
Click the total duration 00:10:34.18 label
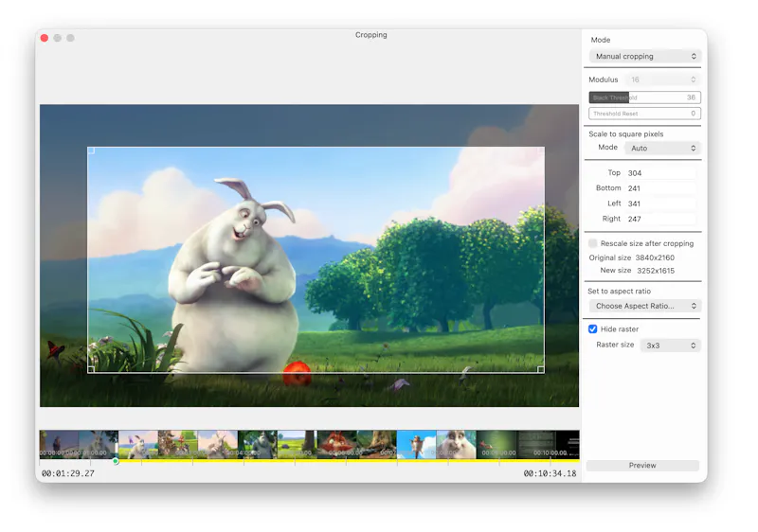[550, 473]
